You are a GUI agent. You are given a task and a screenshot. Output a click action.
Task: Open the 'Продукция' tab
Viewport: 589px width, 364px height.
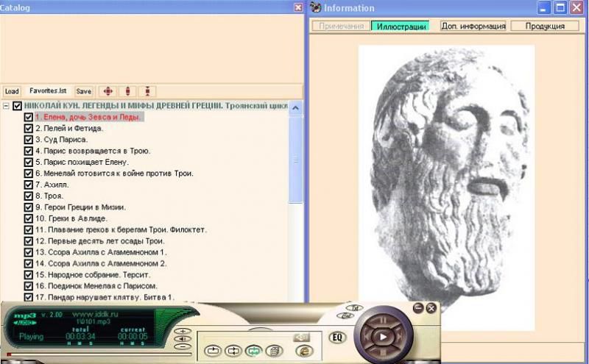pos(545,26)
